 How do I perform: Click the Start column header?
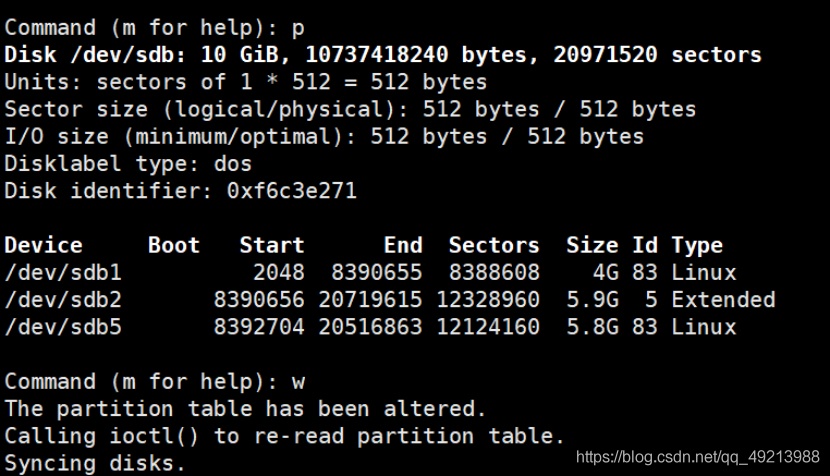tap(272, 245)
